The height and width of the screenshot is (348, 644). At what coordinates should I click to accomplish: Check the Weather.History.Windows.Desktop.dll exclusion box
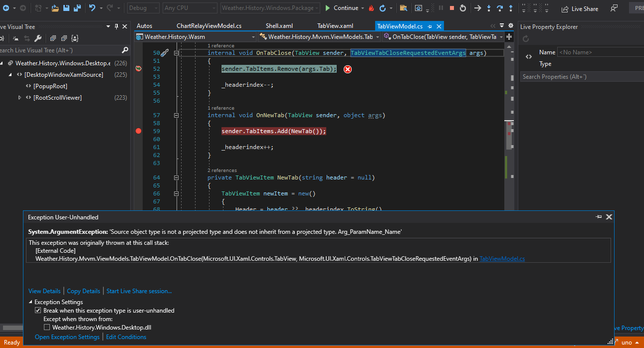click(47, 327)
